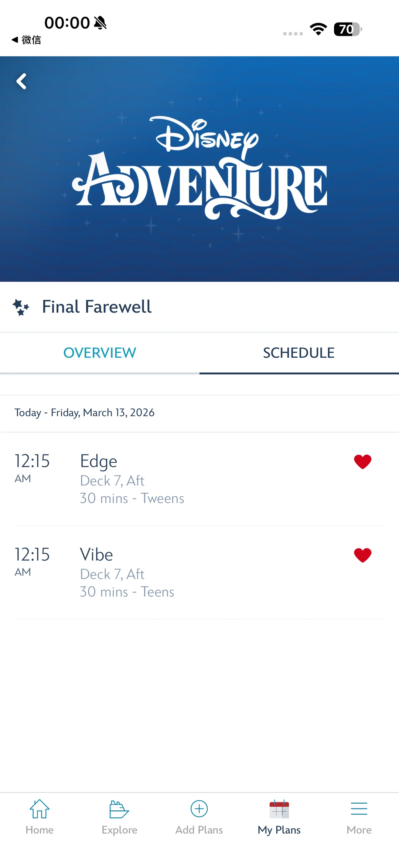The height and width of the screenshot is (868, 399).
Task: Select the SCHEDULE tab
Action: click(299, 353)
